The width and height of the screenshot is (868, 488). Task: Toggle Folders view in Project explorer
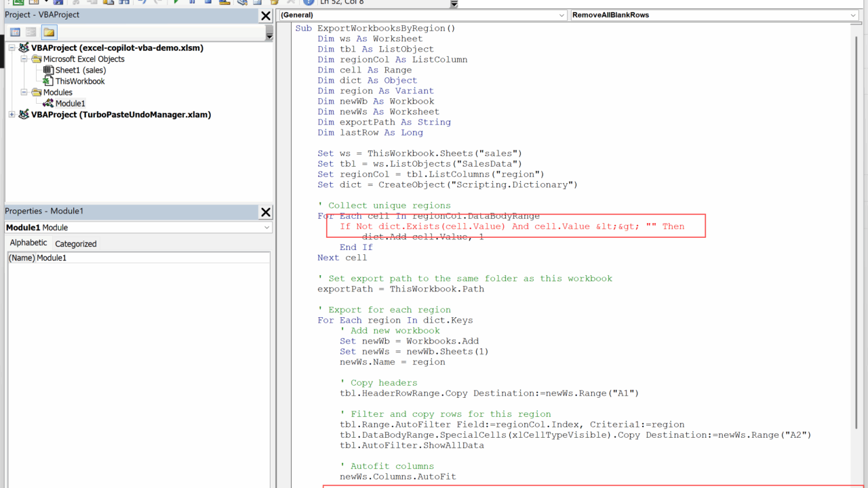49,33
